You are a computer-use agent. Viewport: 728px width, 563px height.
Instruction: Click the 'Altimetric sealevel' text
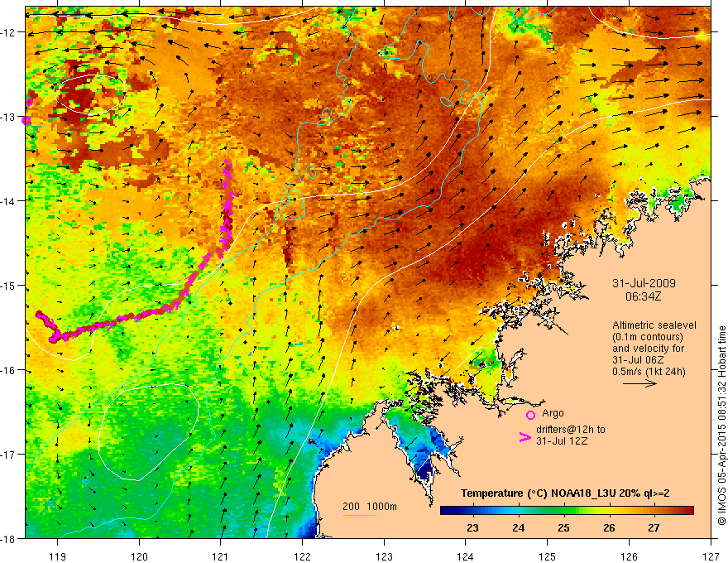point(654,325)
